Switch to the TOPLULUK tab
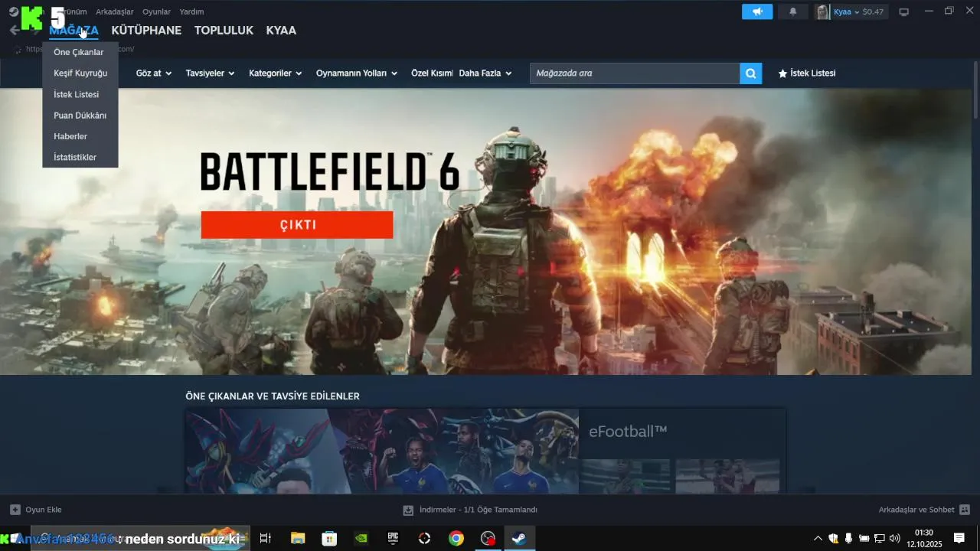 click(x=224, y=31)
